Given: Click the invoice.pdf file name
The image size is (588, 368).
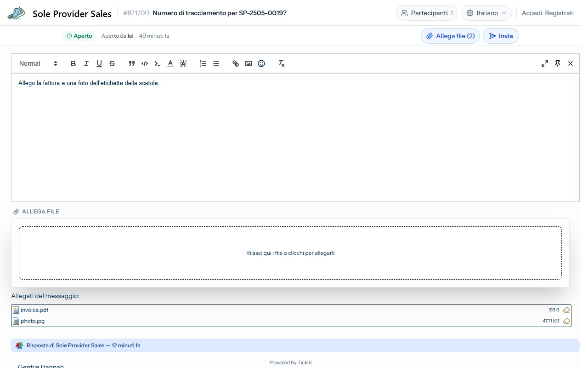Looking at the screenshot, I should pos(34,310).
